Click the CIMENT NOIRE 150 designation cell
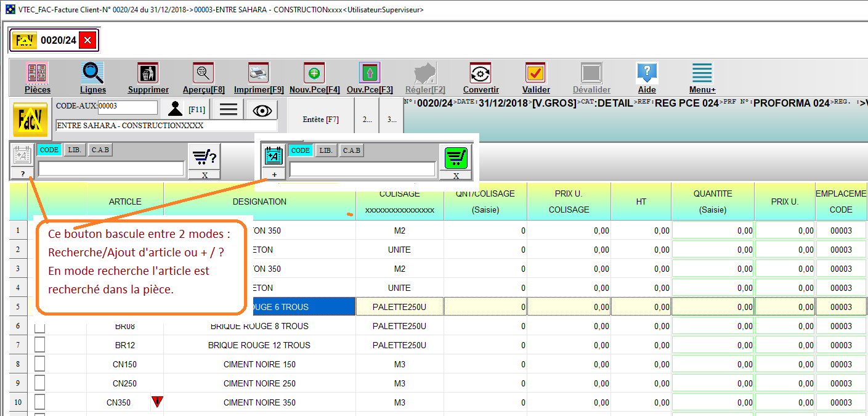Screen dimensions: 868x416 (x=259, y=364)
